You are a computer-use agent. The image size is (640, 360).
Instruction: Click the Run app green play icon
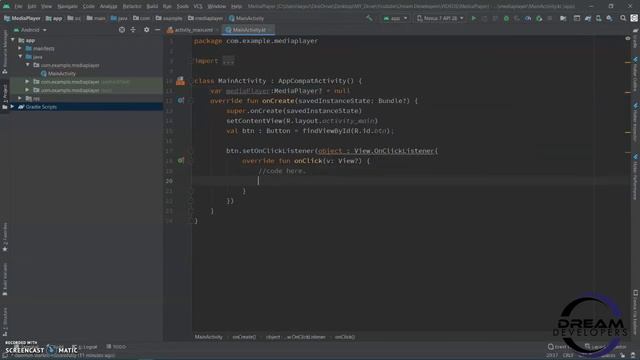[x=473, y=18]
